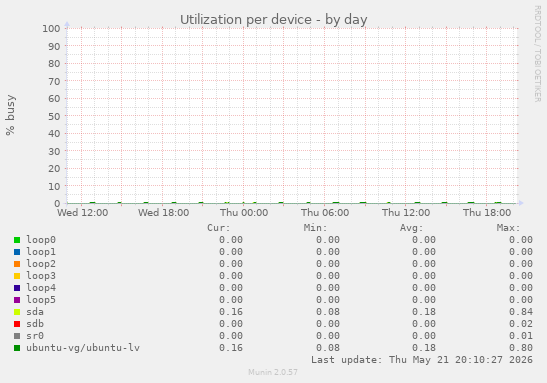Click the Last update timestamp text
547x383 pixels.
coord(422,360)
